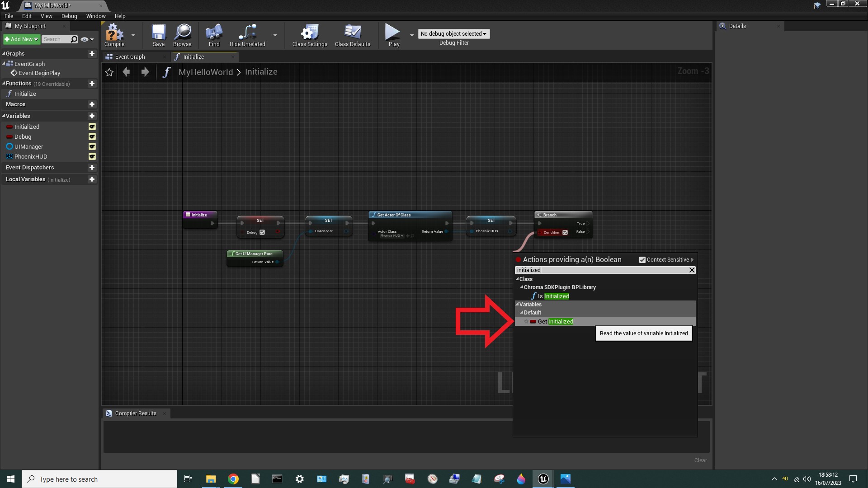The image size is (868, 488).
Task: Open the Play mode options dropdown
Action: pyautogui.click(x=411, y=35)
